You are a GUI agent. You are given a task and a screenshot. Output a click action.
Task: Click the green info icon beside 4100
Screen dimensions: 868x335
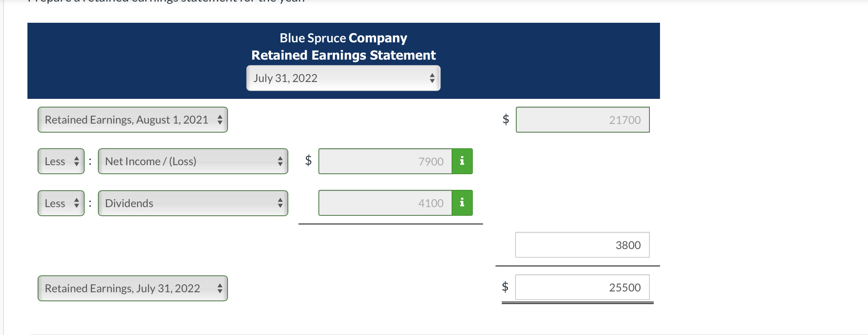click(463, 203)
